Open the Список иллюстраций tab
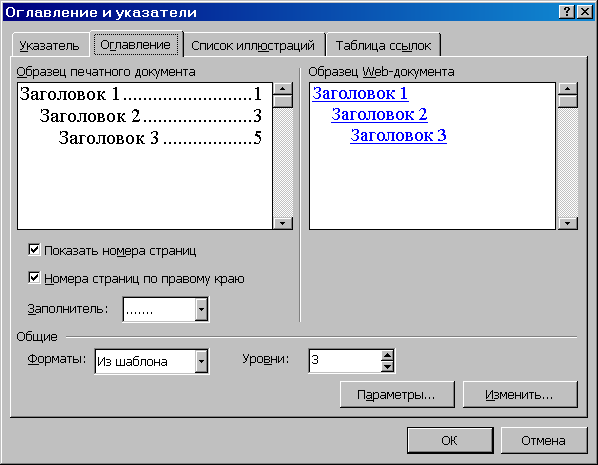 point(253,46)
